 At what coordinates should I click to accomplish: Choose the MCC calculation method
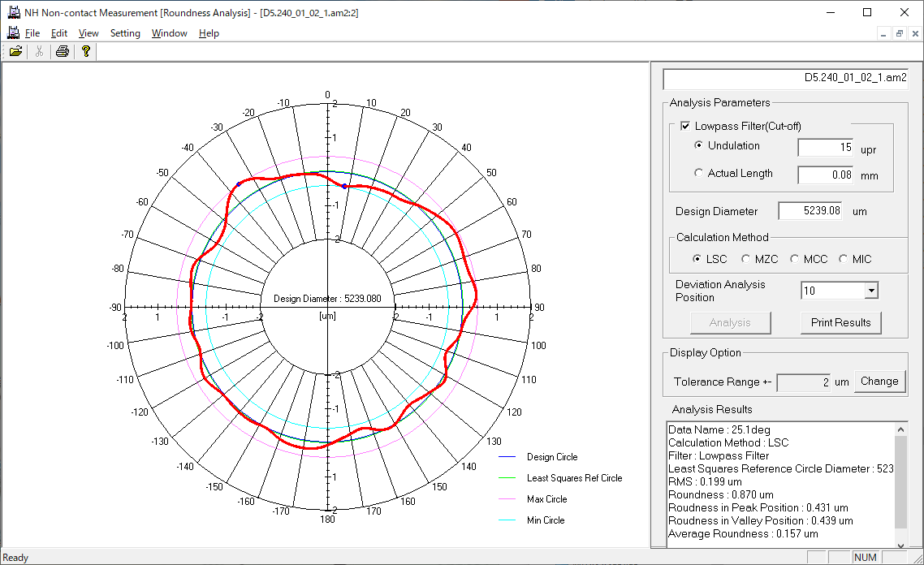pos(794,259)
